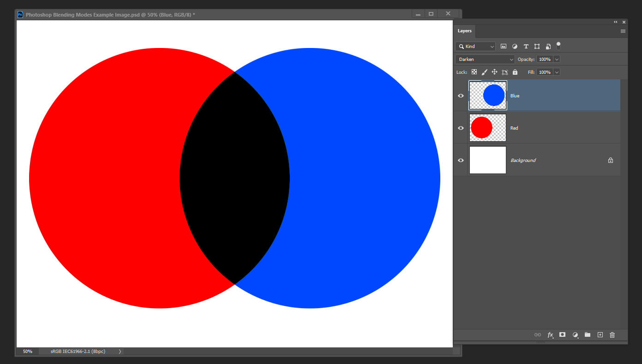
Task: Create a new group folder
Action: point(587,335)
